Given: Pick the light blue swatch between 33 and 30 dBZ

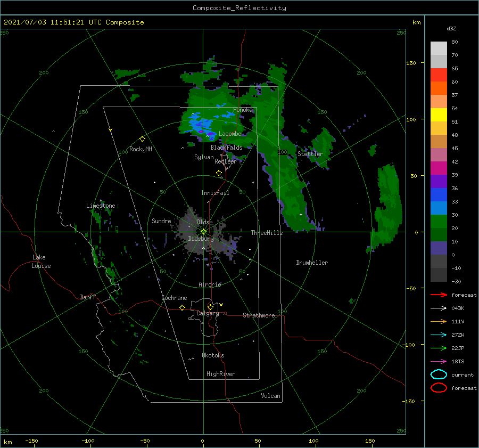Looking at the screenshot, I should pyautogui.click(x=439, y=208).
